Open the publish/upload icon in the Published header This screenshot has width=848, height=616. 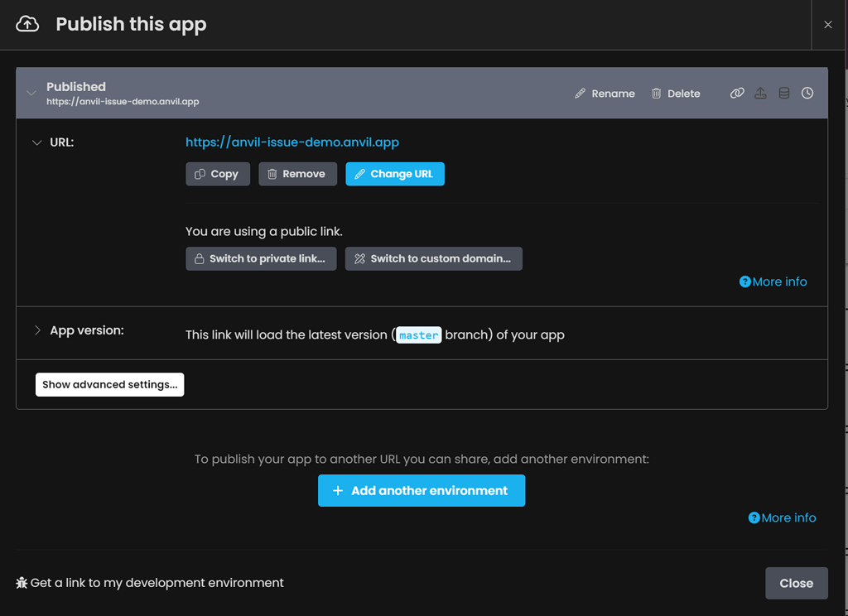761,93
